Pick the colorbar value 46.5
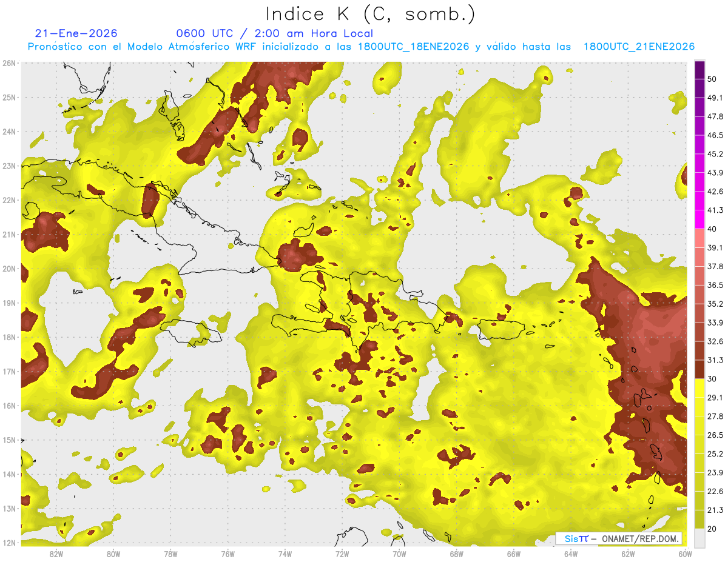The height and width of the screenshot is (562, 728). point(715,135)
